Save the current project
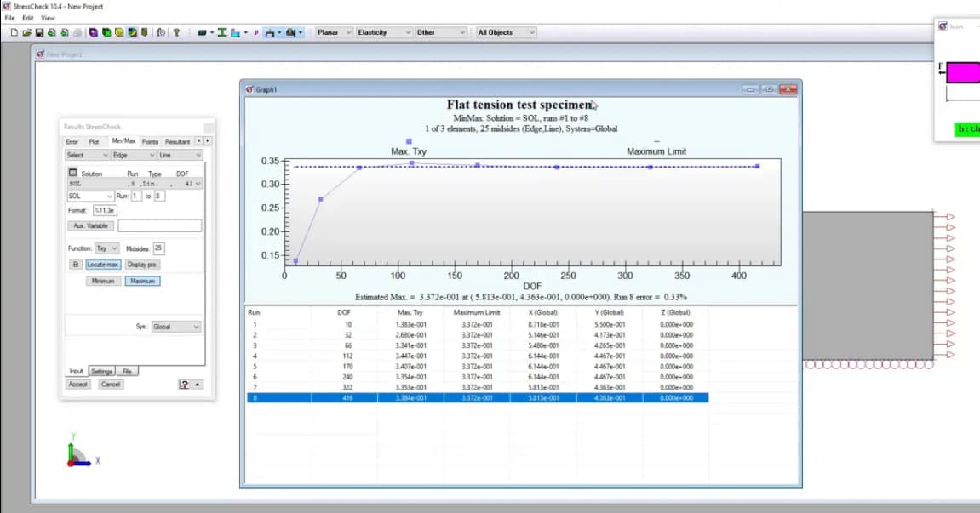The width and height of the screenshot is (980, 513). pos(39,32)
